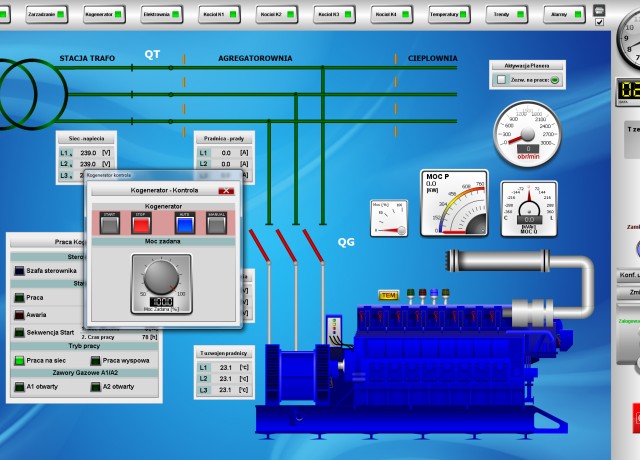This screenshot has height=460, width=640.
Task: Click the MOC Q reactive power gauge
Action: (529, 209)
